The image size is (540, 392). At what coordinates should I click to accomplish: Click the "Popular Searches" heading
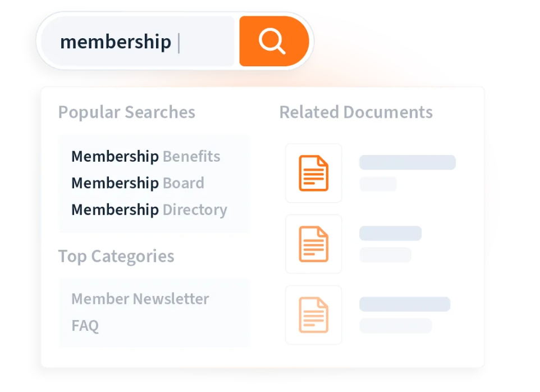126,112
